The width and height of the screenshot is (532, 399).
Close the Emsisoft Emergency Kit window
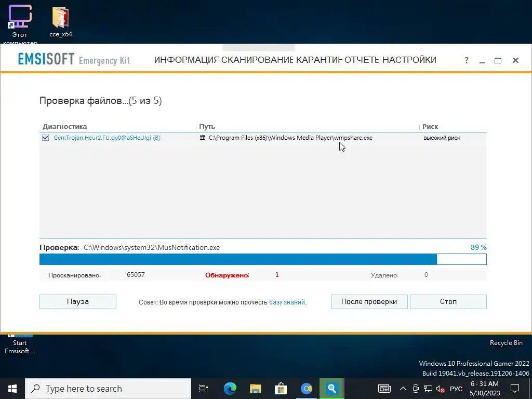515,60
